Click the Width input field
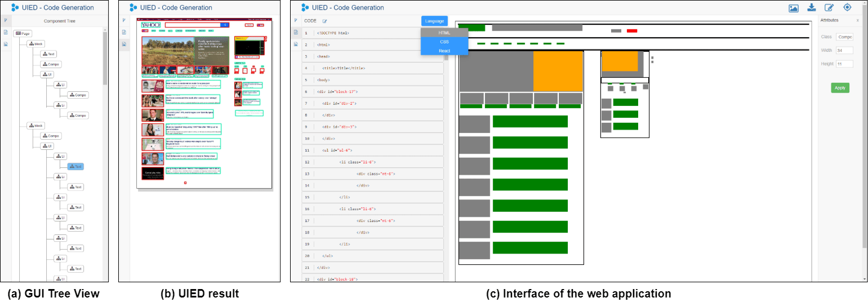 pos(844,50)
